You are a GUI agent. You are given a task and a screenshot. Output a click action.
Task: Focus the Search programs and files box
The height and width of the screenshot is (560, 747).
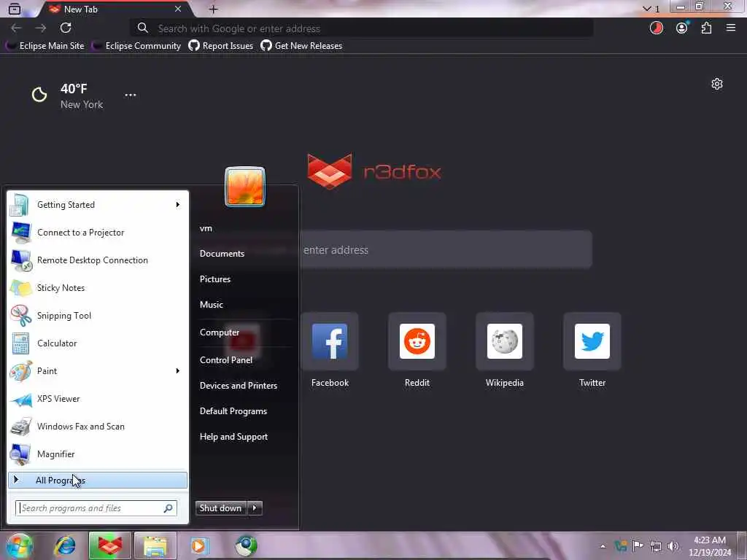[x=96, y=508]
